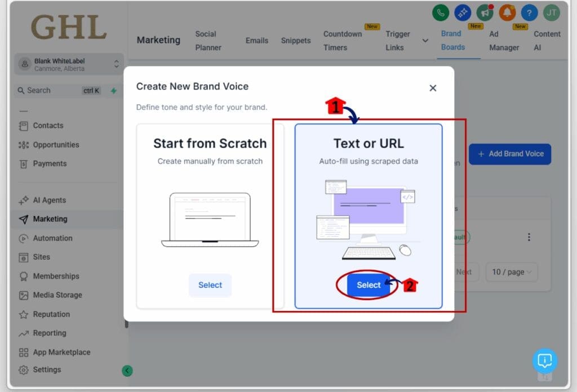
Task: Click the ctrl K shortcut badge
Action: [91, 91]
